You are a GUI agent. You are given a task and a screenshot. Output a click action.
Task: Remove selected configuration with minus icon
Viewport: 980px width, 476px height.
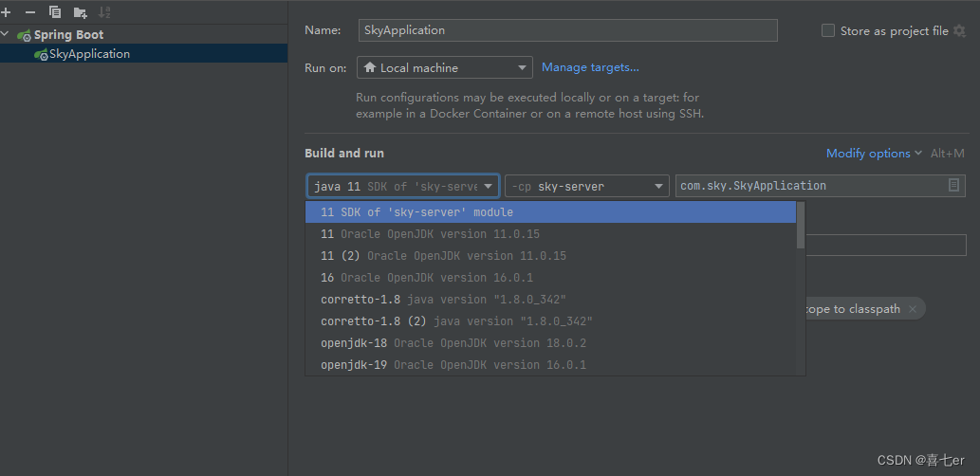coord(30,12)
